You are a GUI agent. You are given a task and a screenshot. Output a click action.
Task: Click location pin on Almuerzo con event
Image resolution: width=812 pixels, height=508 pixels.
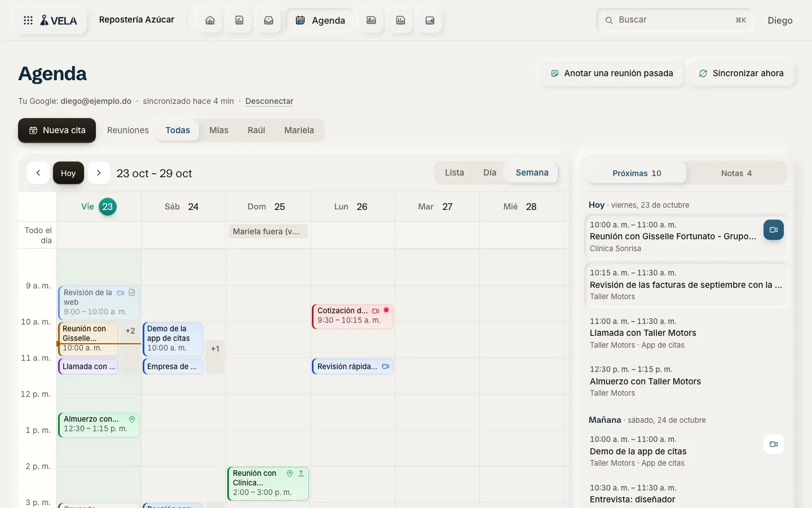point(132,419)
